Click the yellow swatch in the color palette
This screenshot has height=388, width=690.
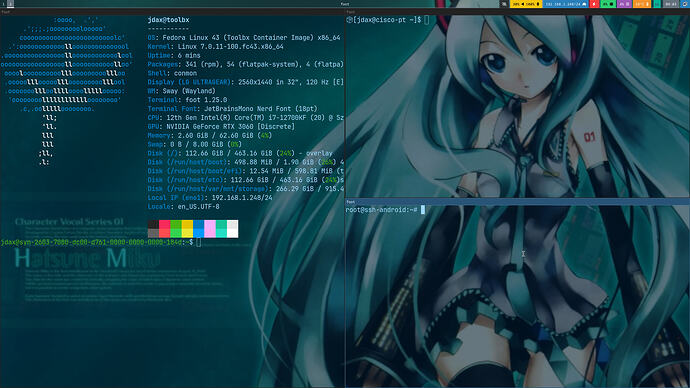pos(187,229)
